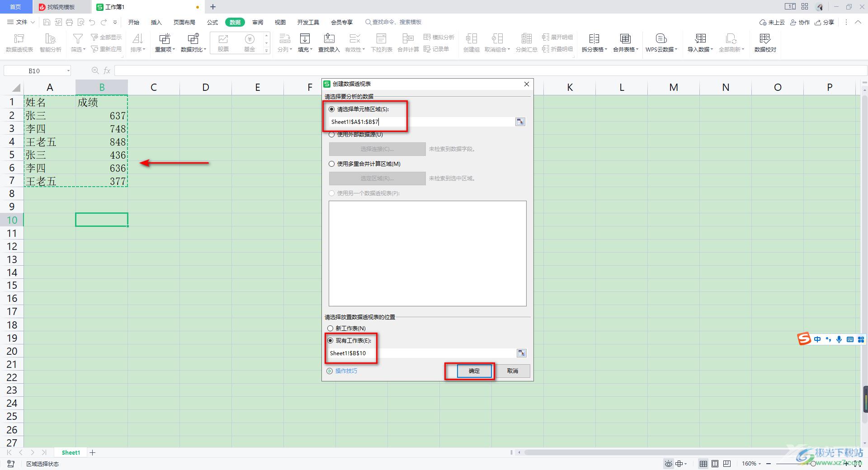
Task: Click the Sheet1!$A$1:$B$7 range input field
Action: click(422, 122)
